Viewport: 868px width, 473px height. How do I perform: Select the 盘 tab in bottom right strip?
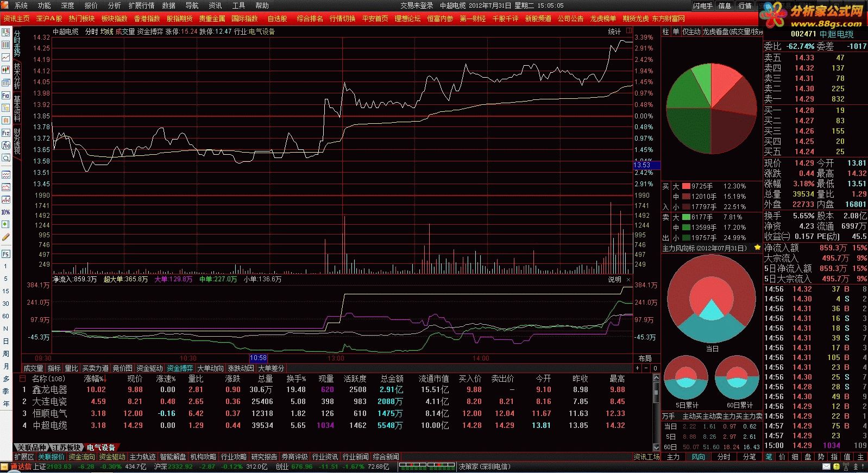click(808, 457)
